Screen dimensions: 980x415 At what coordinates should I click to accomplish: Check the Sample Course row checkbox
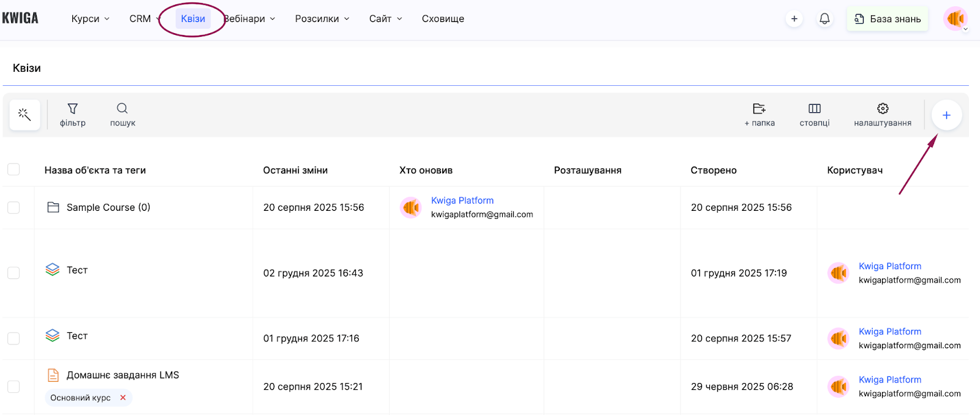click(x=13, y=208)
